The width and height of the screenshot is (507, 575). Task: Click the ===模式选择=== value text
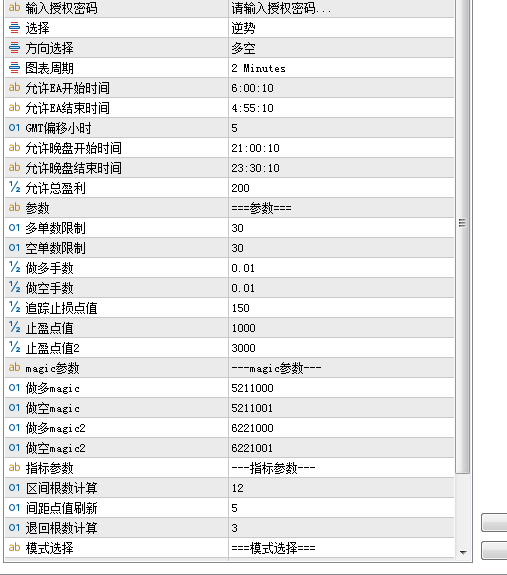click(273, 548)
